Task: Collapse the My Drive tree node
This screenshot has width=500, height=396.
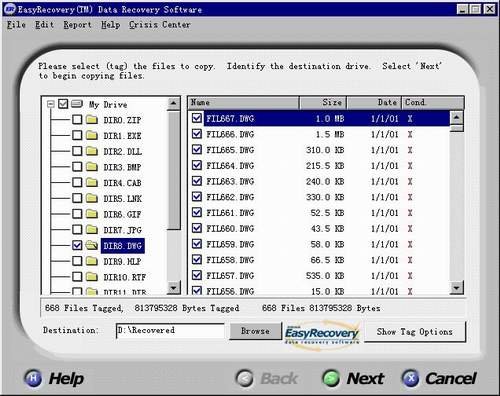Action: point(51,104)
